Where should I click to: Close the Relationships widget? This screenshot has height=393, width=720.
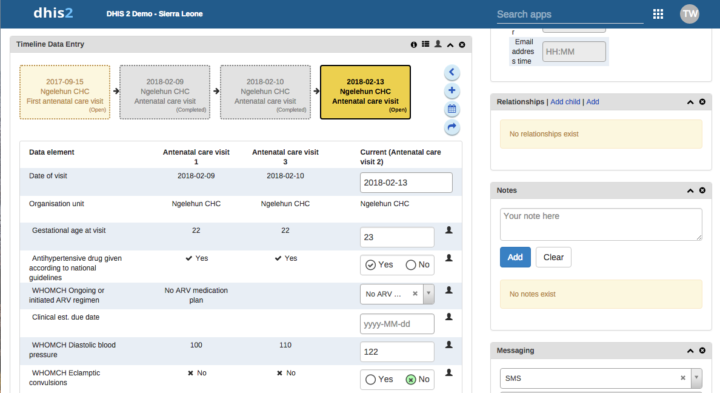702,102
